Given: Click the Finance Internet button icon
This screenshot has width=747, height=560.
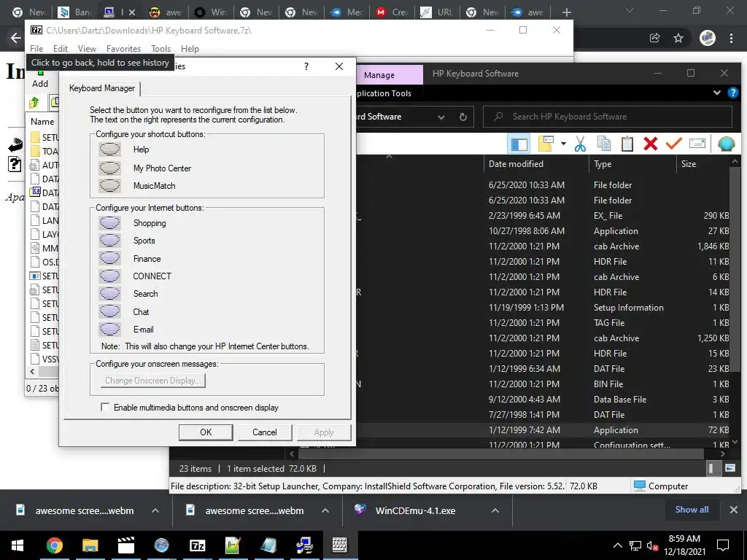Looking at the screenshot, I should (109, 259).
